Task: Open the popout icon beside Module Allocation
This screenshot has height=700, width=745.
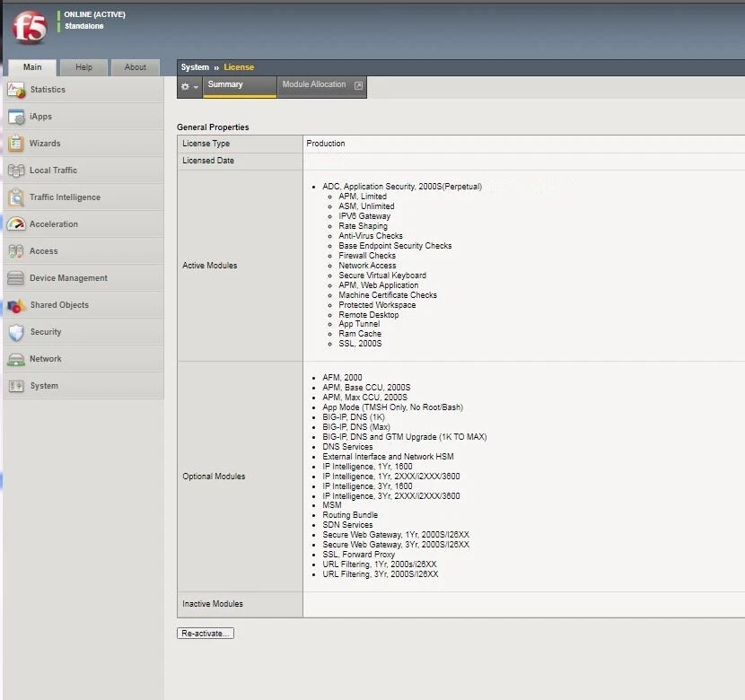Action: pos(358,84)
